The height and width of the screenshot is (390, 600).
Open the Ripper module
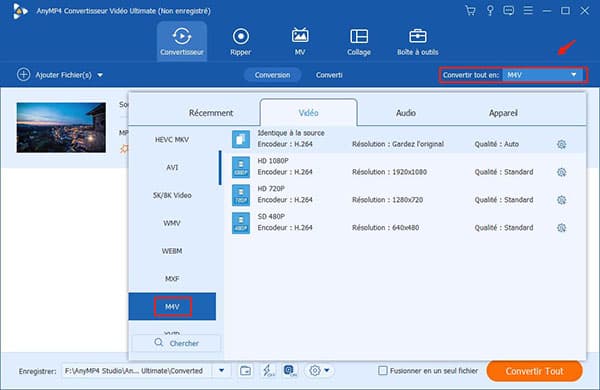point(241,41)
